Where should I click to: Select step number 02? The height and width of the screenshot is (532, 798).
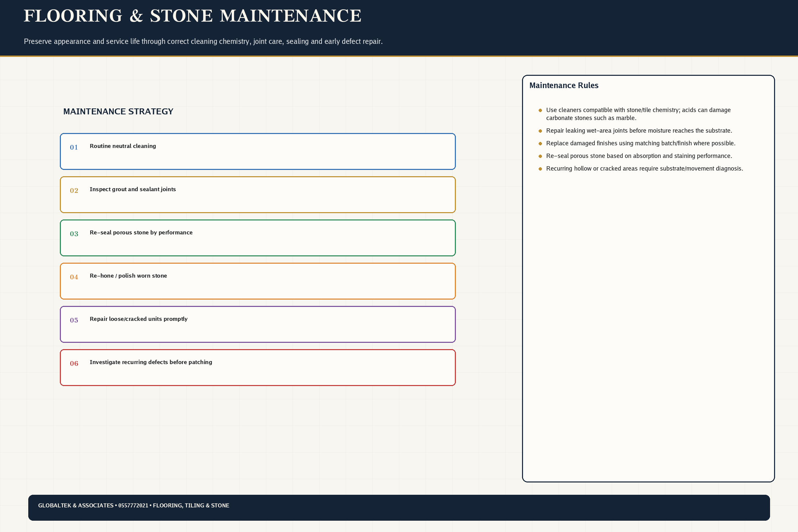[74, 191]
